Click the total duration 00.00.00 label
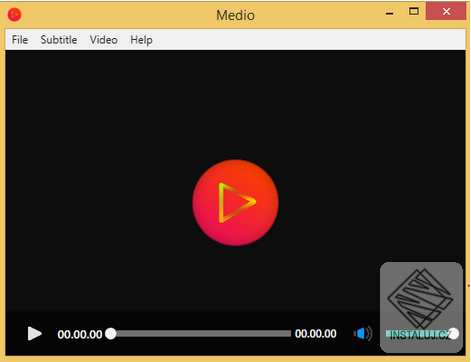Viewport: 471px width, 362px height. point(316,334)
